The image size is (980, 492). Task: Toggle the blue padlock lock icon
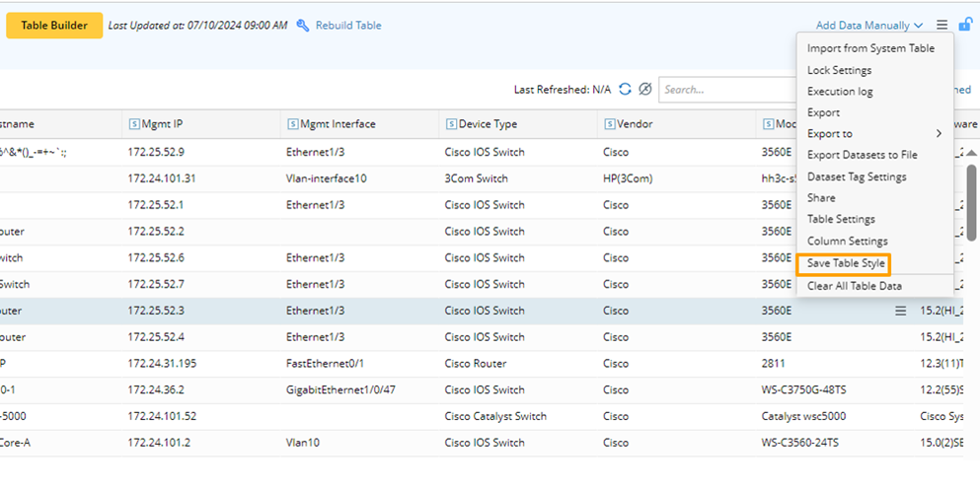coord(965,25)
